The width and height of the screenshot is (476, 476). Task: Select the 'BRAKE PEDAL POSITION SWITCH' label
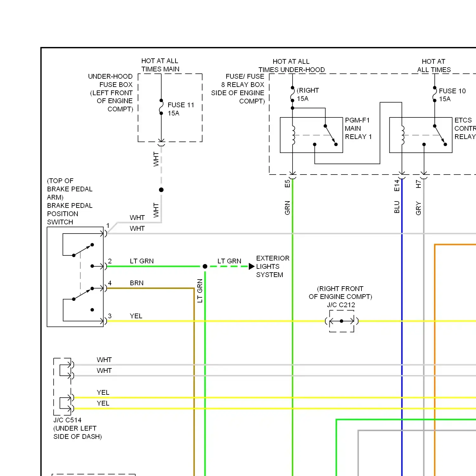point(70,214)
